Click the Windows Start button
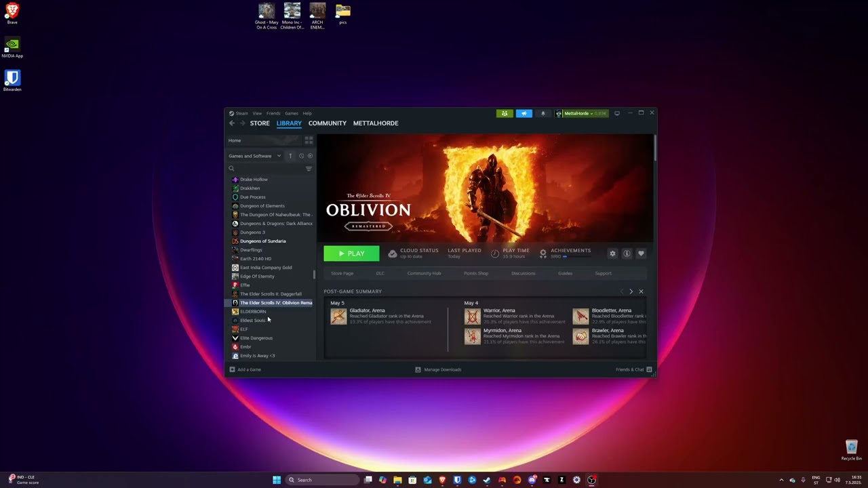The width and height of the screenshot is (868, 488). pyautogui.click(x=277, y=480)
